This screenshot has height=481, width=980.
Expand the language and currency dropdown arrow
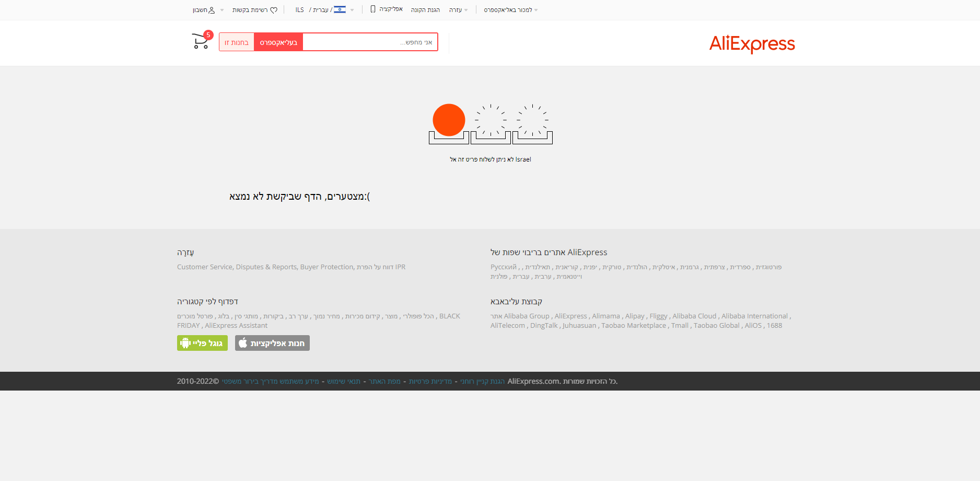coord(352,10)
